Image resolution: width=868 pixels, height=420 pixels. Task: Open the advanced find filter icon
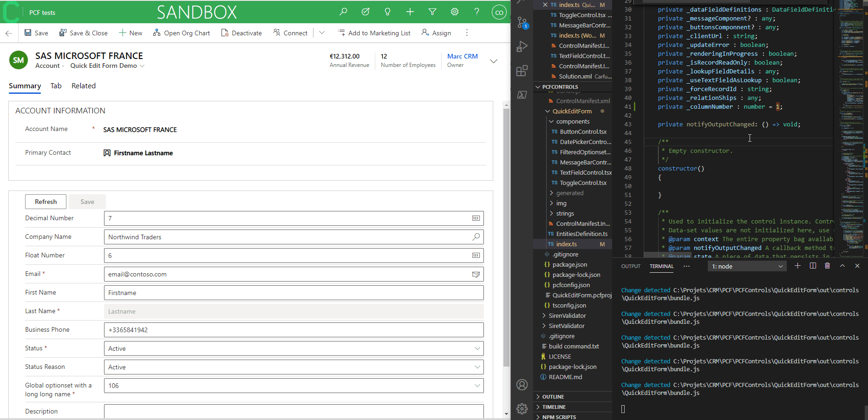point(432,12)
